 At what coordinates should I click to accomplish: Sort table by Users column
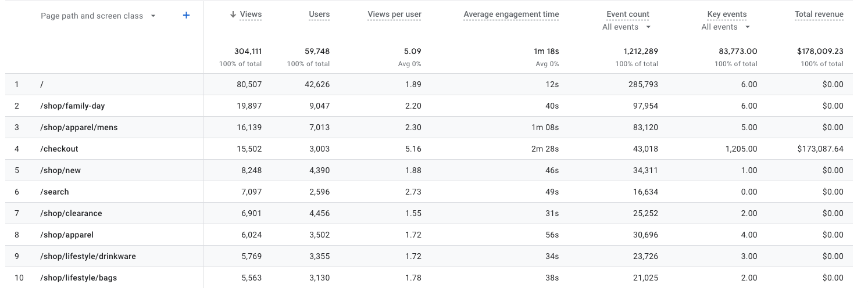(x=319, y=15)
